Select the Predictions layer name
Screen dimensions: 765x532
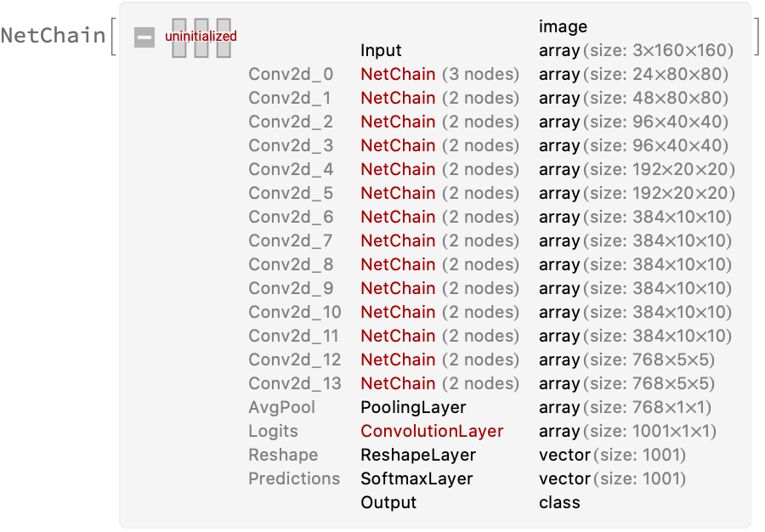click(x=294, y=479)
